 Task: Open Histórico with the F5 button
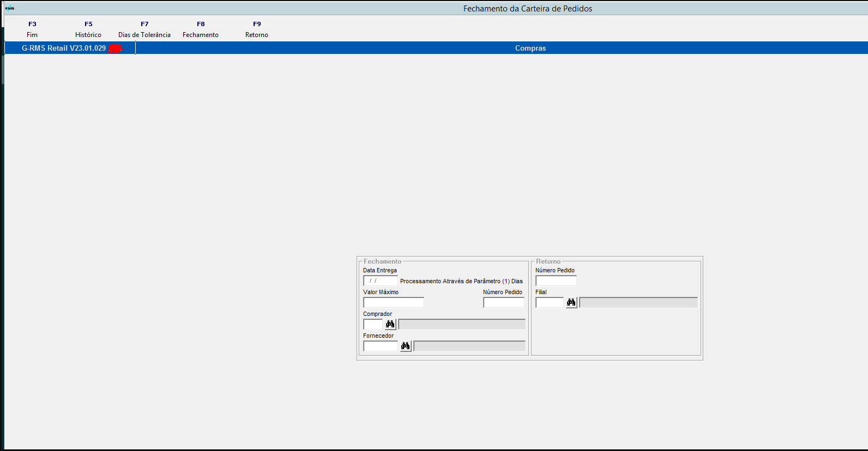pos(88,29)
